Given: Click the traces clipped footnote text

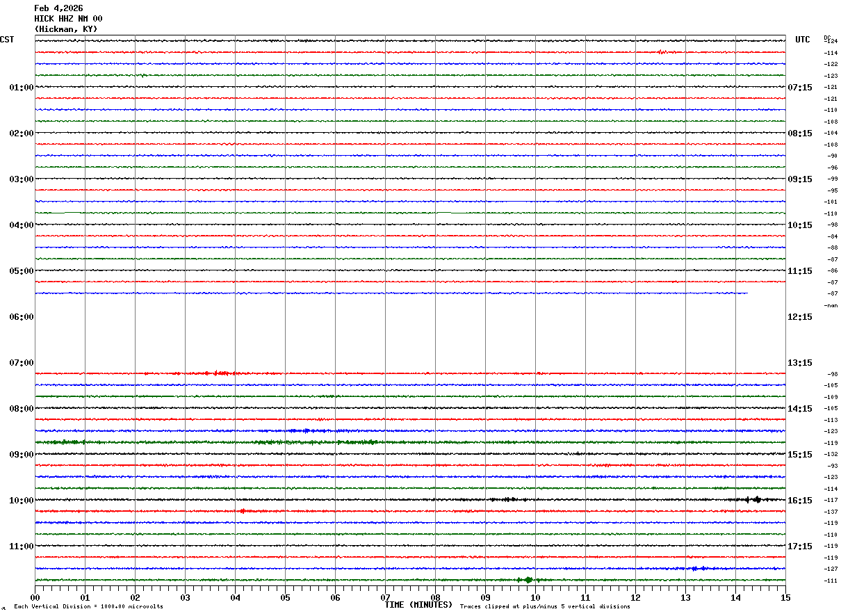Looking at the screenshot, I should (x=545, y=607).
